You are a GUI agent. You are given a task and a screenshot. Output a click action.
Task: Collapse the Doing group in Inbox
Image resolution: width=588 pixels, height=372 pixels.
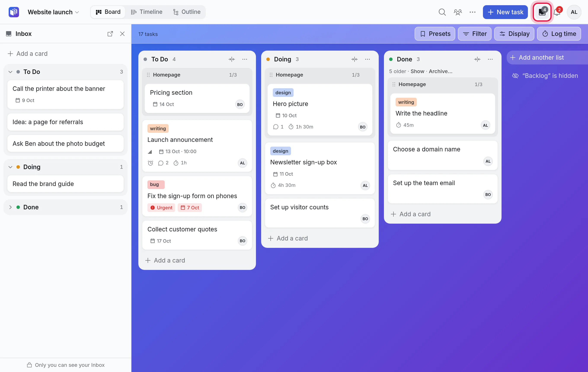[x=10, y=167]
